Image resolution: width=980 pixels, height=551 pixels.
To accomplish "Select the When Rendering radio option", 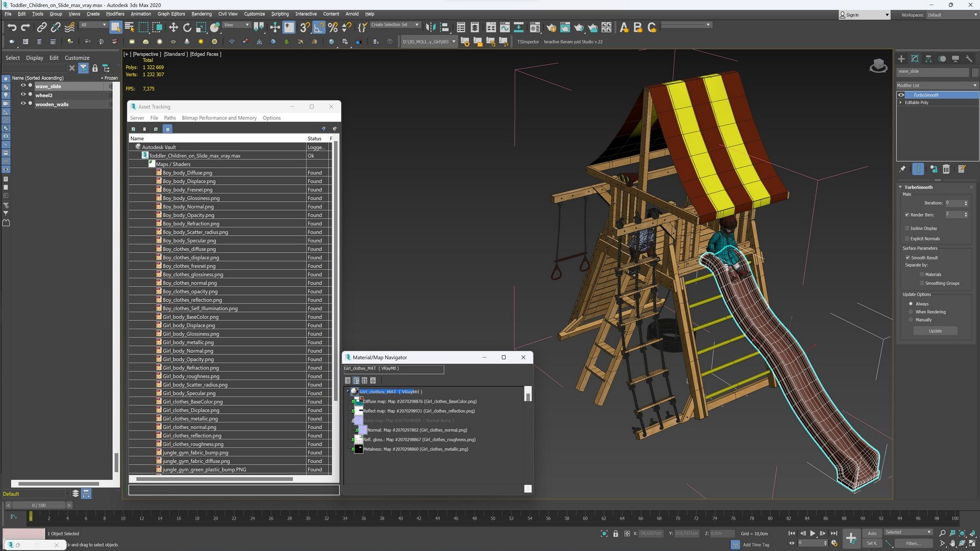I will 911,312.
